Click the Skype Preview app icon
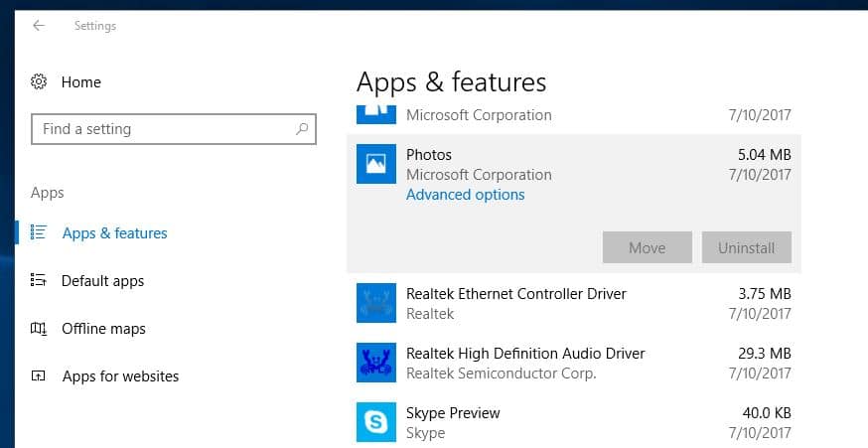Image resolution: width=868 pixels, height=448 pixels. [375, 422]
